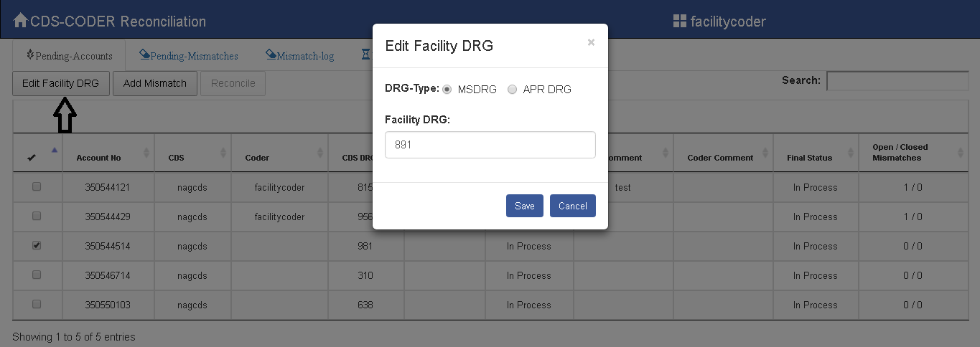Click '1 / 0' mismatches for account 350544429
Viewport: 980px width, 347px height.
[x=913, y=217]
